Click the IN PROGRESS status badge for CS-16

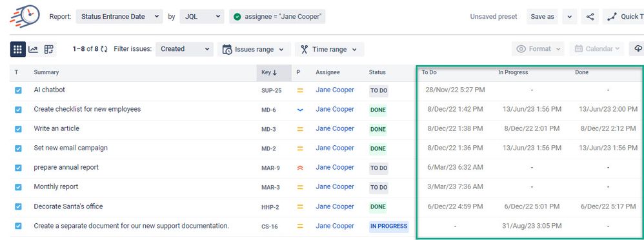388,226
